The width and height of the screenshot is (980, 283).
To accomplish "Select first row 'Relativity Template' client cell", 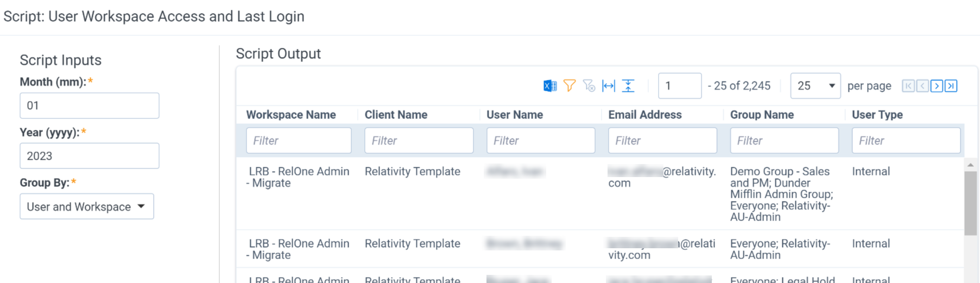I will click(x=413, y=171).
